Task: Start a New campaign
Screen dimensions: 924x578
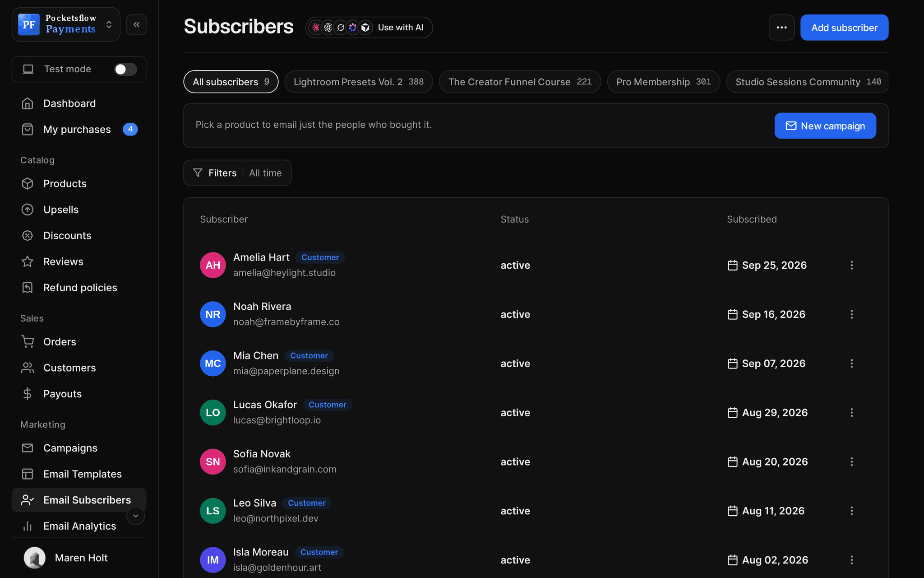Action: pos(825,126)
